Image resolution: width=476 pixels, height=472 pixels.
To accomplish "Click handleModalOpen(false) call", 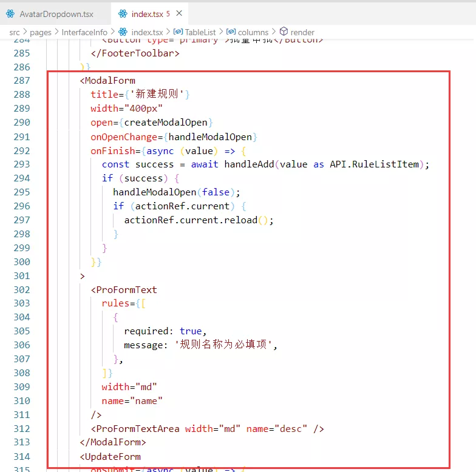I will 176,192.
